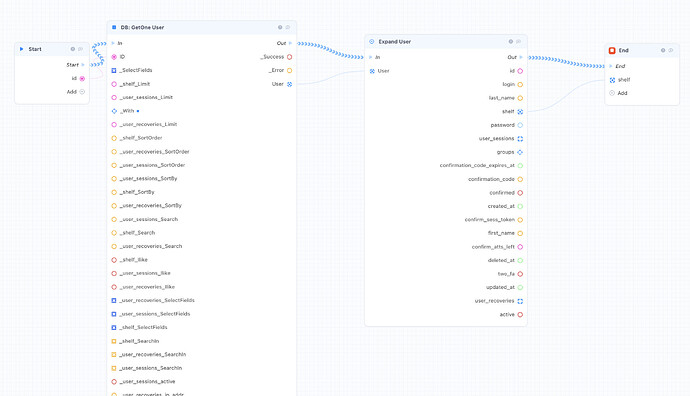This screenshot has height=396, width=690.
Task: Select the two_fa output port
Action: 520,274
